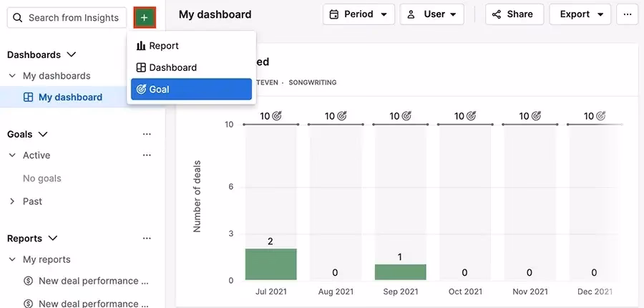Open the Goals section more options
Screen dimensions: 644x308
tap(147, 134)
